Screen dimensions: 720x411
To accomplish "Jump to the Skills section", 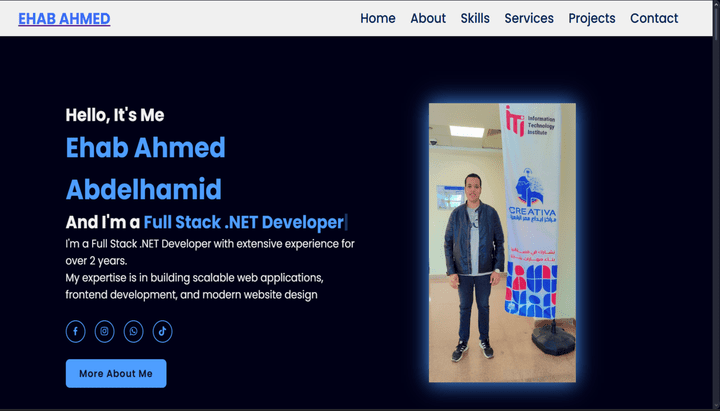I will (x=475, y=18).
